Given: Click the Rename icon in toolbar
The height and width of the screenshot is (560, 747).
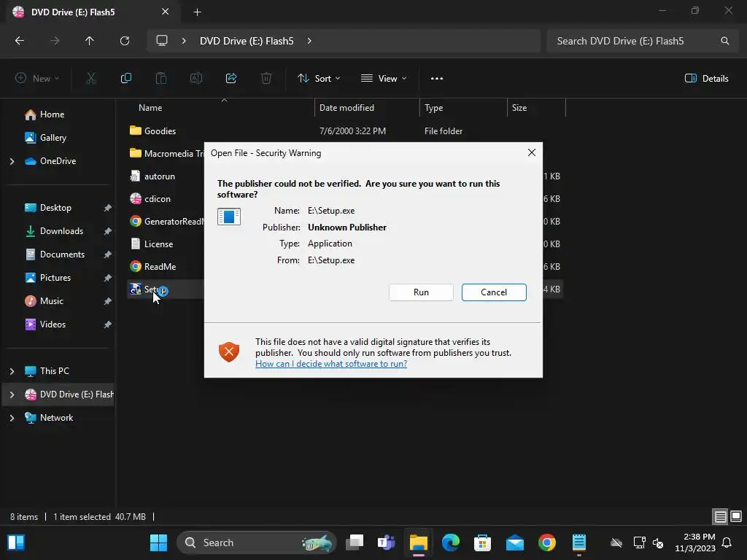Looking at the screenshot, I should pos(196,79).
